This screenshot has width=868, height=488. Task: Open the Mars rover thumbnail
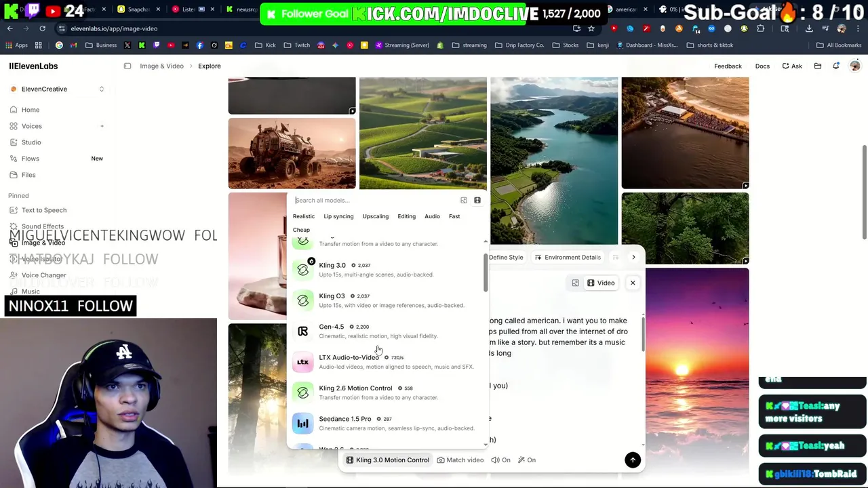pyautogui.click(x=292, y=153)
